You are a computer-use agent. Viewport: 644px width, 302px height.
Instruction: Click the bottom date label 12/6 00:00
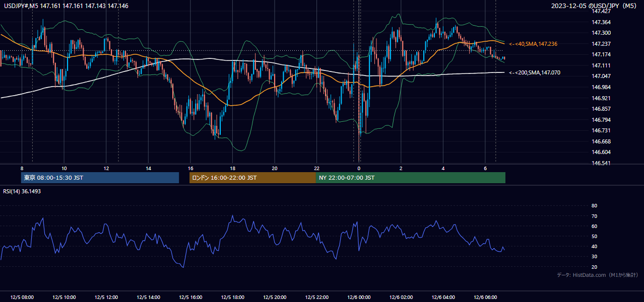[x=359, y=297]
